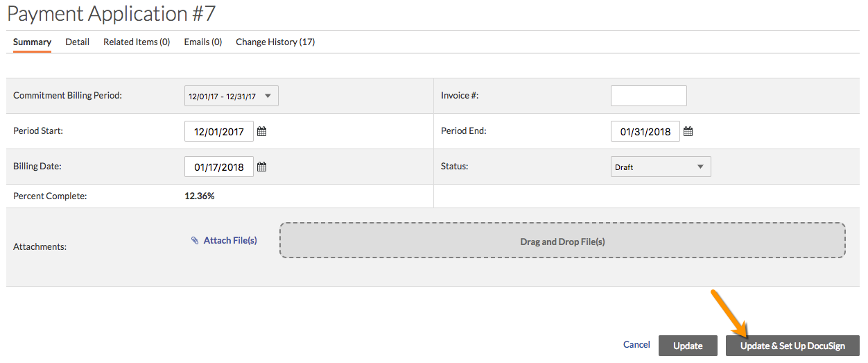Open the Related Items (0) tab
Viewport: 868px width, 363px height.
(137, 42)
